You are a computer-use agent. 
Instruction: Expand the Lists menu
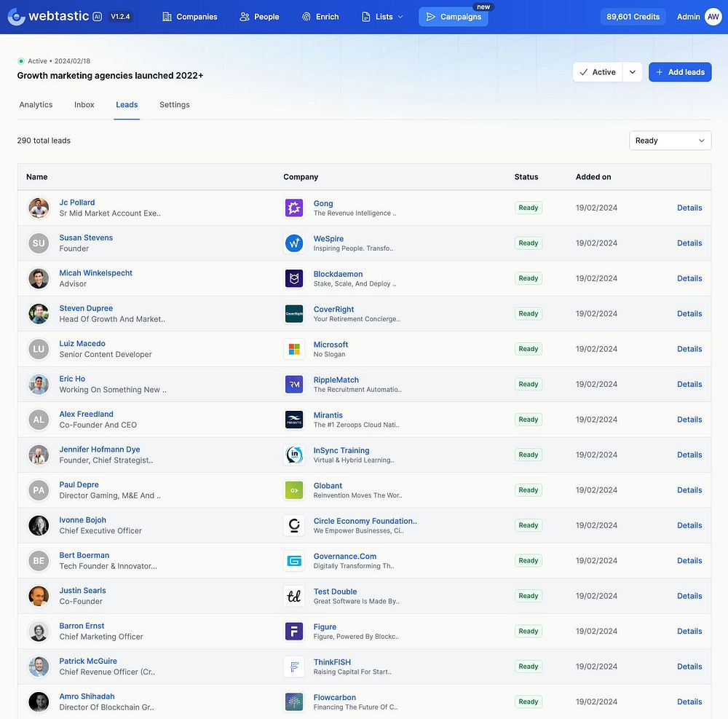point(382,17)
